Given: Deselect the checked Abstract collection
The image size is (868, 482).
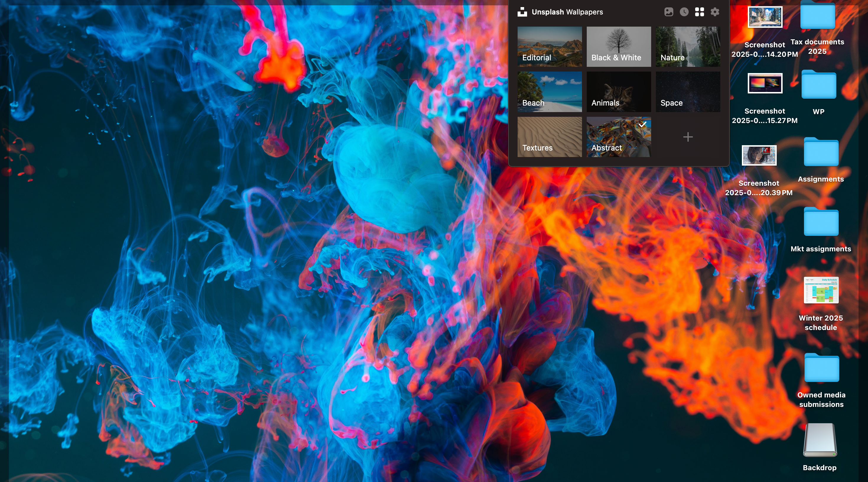Looking at the screenshot, I should point(619,137).
